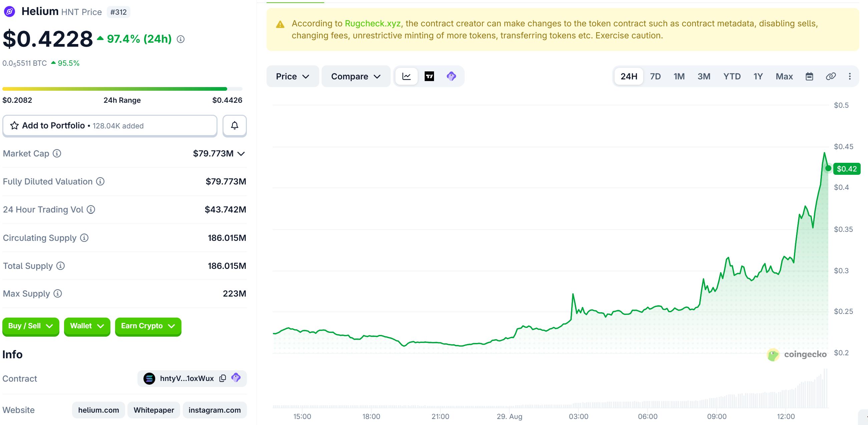Open the Wallet dropdown
This screenshot has width=868, height=425.
87,326
